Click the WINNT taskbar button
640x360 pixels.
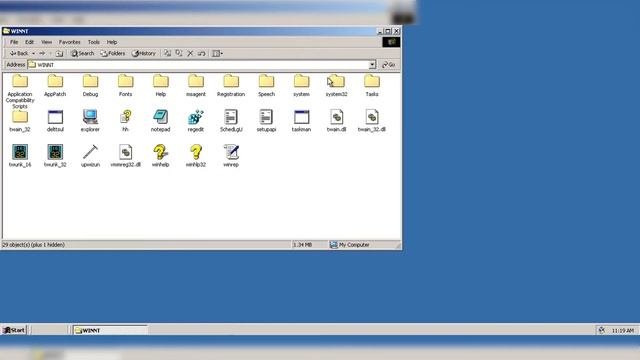tap(110, 330)
